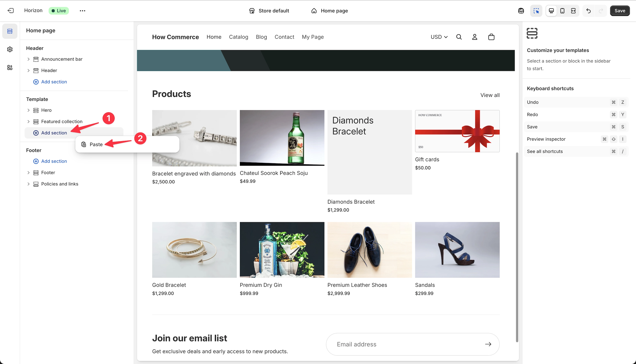Select the Policies and links icon

click(36, 184)
